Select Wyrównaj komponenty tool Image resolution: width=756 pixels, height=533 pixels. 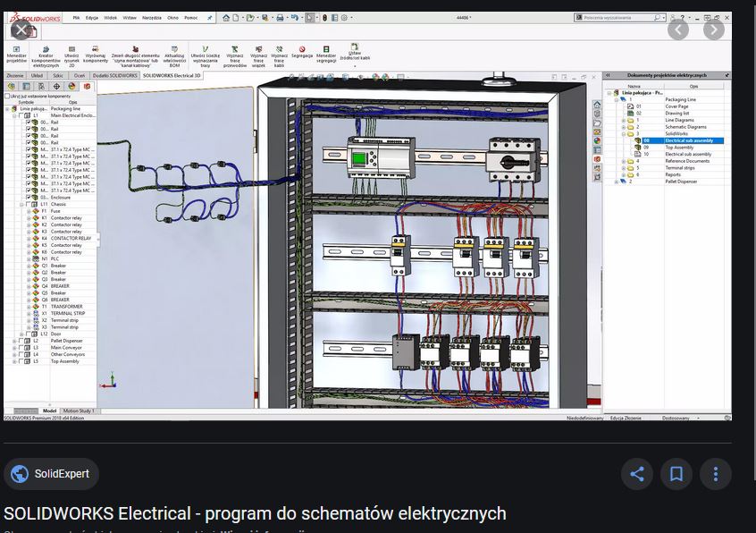96,55
